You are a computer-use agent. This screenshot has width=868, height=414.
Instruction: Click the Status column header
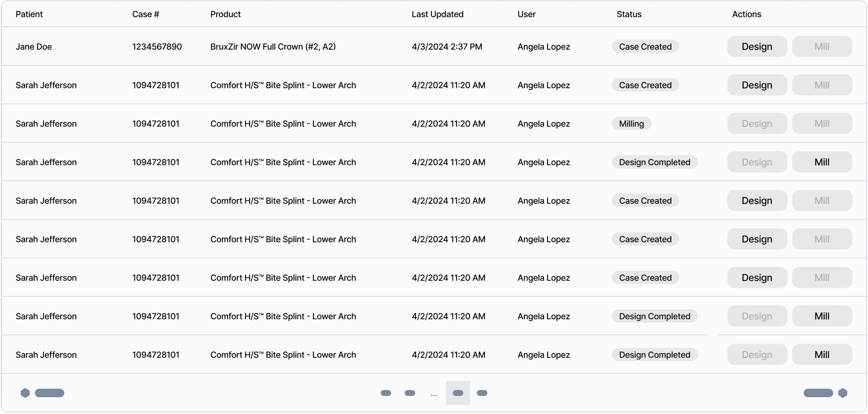tap(629, 14)
